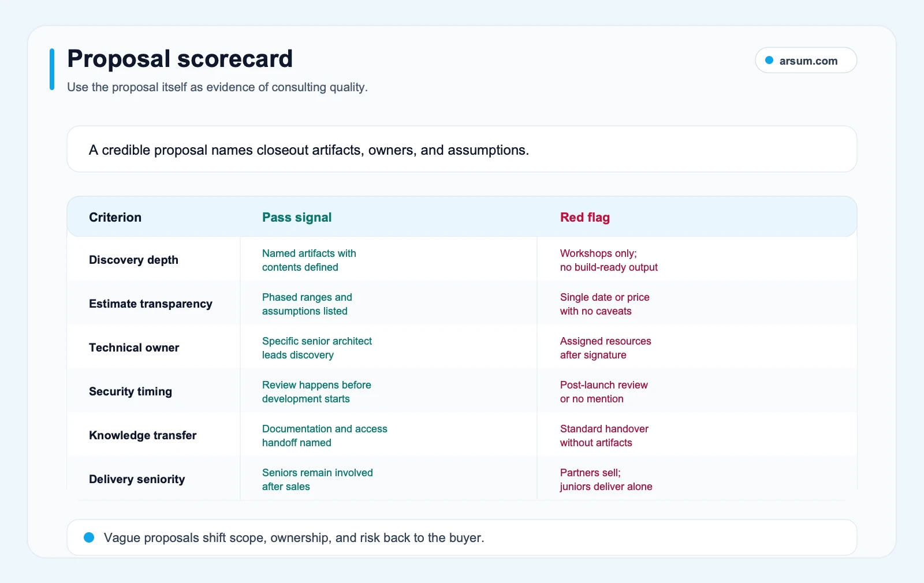Click the 'Pass signal' column header
This screenshot has height=583, width=924.
pyautogui.click(x=297, y=217)
